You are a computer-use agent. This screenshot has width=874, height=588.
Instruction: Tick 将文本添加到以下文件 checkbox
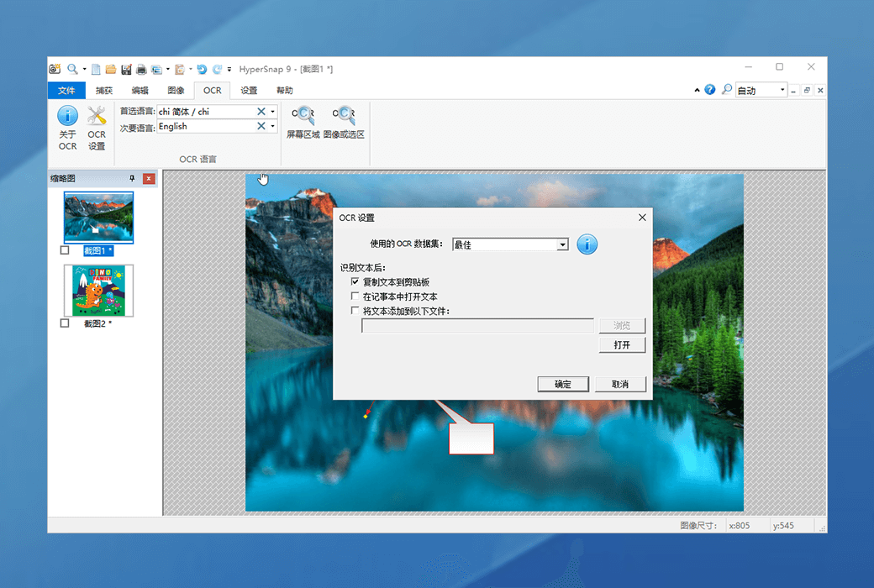pos(355,311)
